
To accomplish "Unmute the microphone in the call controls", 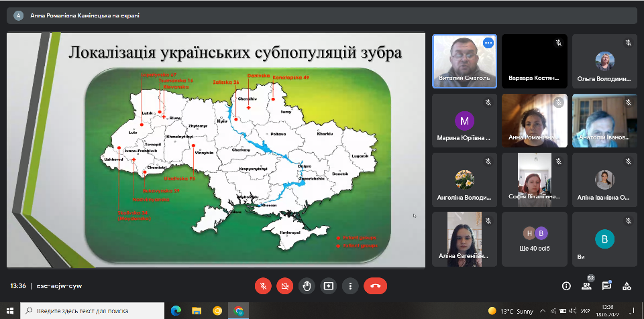I will 263,285.
